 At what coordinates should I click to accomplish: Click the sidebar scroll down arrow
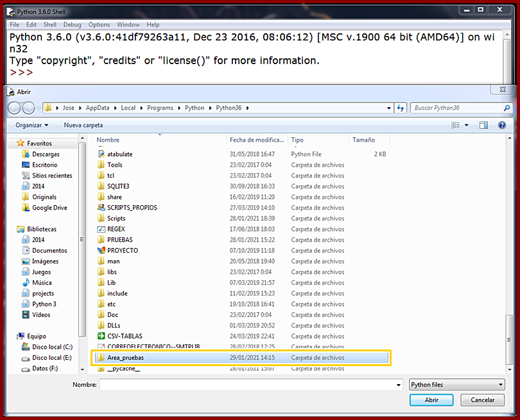pyautogui.click(x=82, y=369)
